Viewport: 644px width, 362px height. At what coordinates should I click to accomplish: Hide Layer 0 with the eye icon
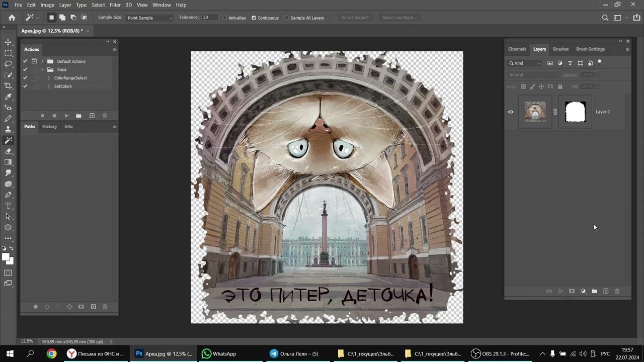click(511, 112)
